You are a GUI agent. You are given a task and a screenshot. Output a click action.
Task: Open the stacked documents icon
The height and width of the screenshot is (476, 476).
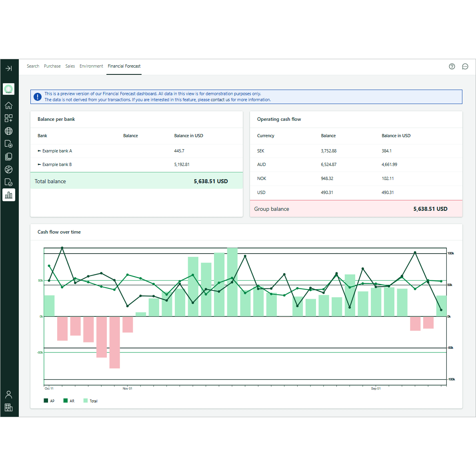tap(9, 157)
